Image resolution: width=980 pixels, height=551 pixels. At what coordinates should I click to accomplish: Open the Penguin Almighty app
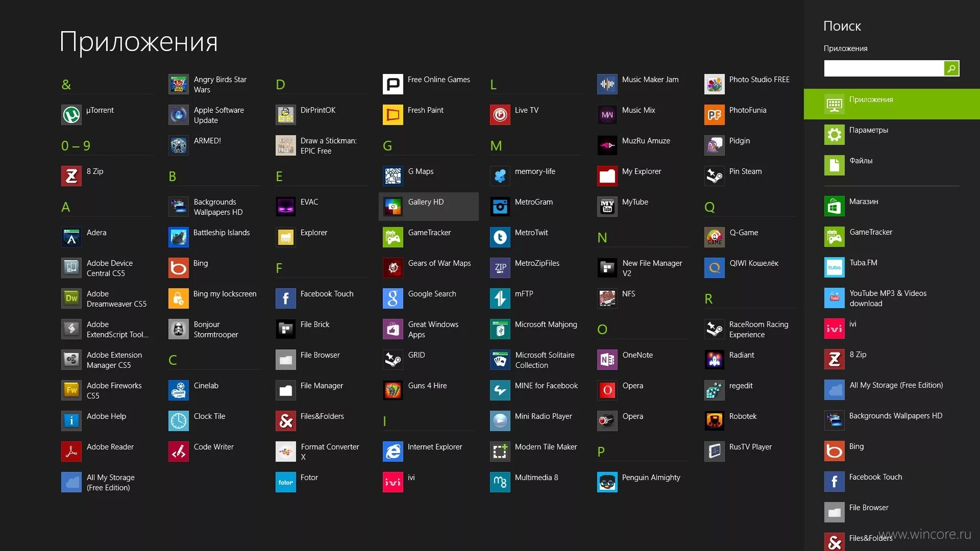click(607, 482)
